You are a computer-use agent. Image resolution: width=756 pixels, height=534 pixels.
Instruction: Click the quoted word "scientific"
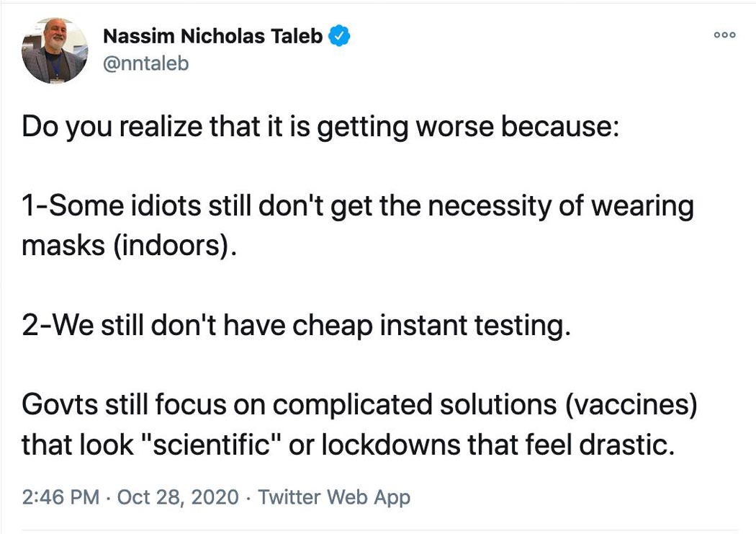(x=211, y=444)
